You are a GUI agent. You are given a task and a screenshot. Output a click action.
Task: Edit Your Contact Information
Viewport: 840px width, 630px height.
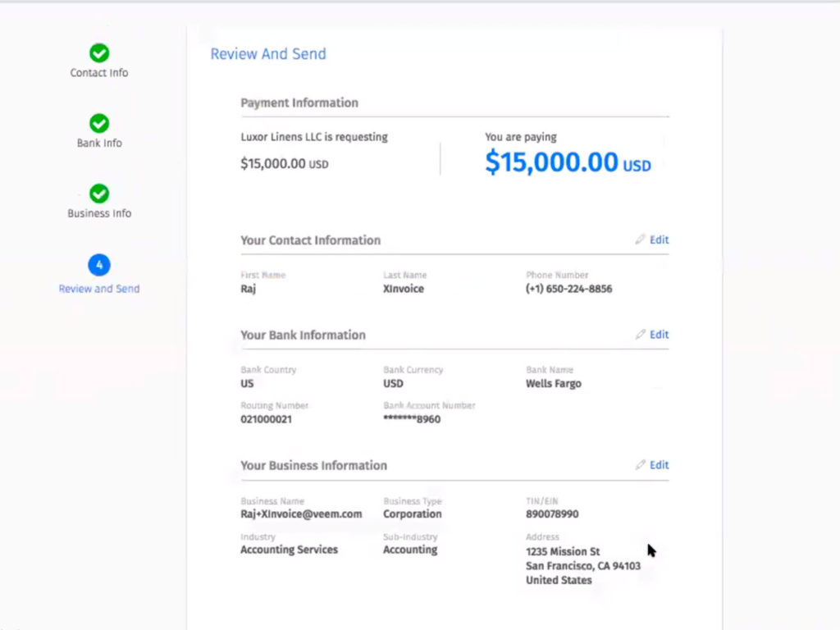coord(659,240)
